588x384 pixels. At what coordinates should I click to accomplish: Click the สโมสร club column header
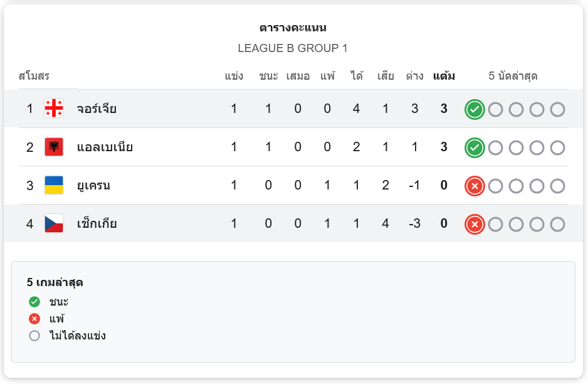tap(34, 76)
